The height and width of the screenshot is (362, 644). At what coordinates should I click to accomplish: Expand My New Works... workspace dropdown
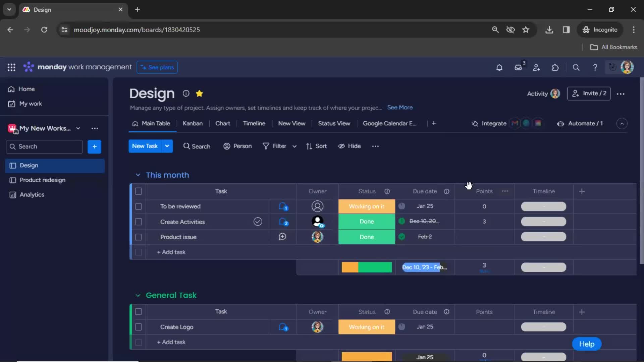[78, 128]
